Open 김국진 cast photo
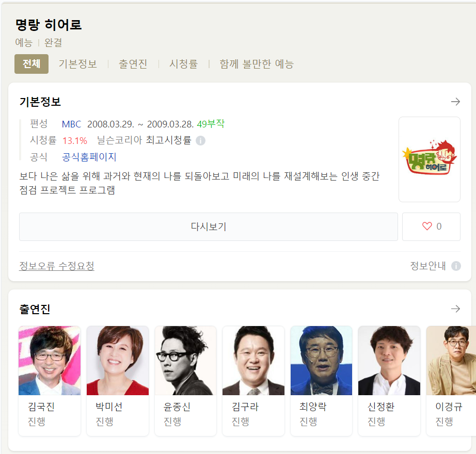Image resolution: width=476 pixels, height=454 pixels. pos(50,361)
